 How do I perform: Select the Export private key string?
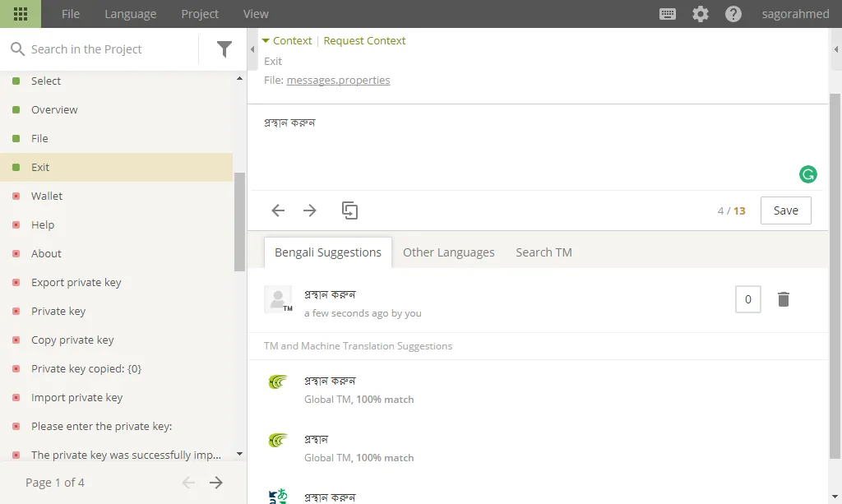(x=116, y=282)
